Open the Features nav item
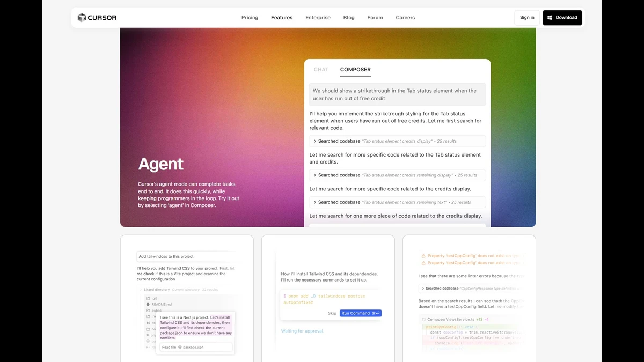The image size is (644, 362). click(x=282, y=18)
